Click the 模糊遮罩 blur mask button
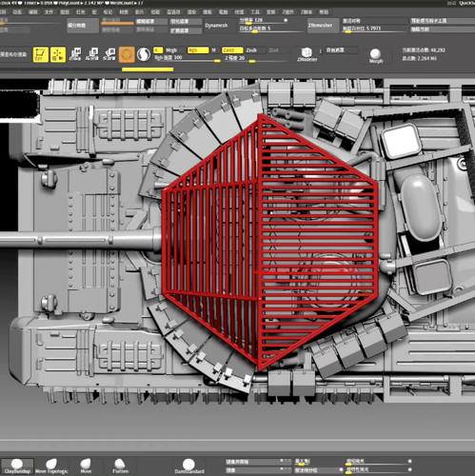Screen dimensions: 475x476 tap(151, 22)
